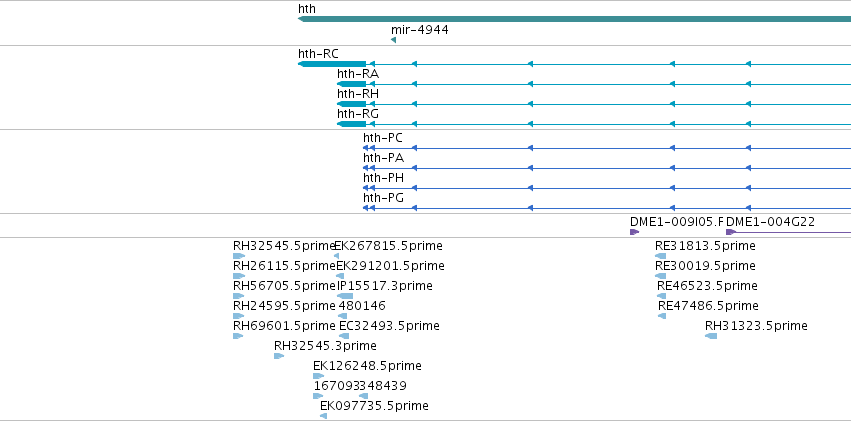Select the hth-PA protein label

tap(383, 158)
